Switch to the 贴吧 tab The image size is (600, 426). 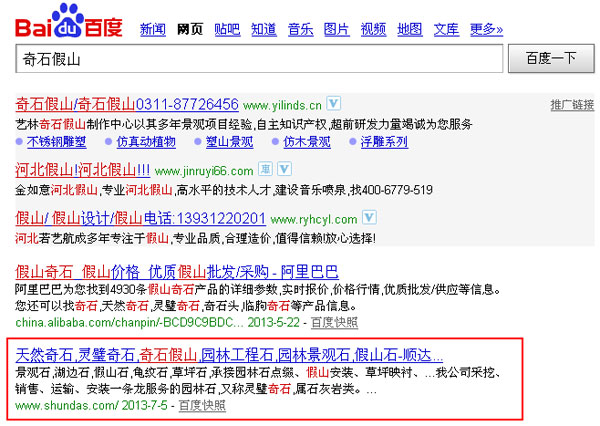click(x=227, y=29)
